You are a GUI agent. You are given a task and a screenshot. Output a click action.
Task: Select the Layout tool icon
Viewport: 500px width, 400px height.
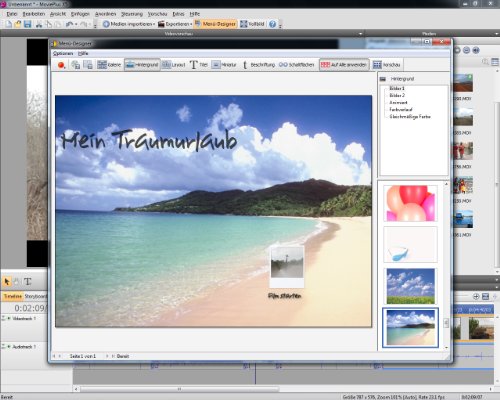(x=173, y=65)
